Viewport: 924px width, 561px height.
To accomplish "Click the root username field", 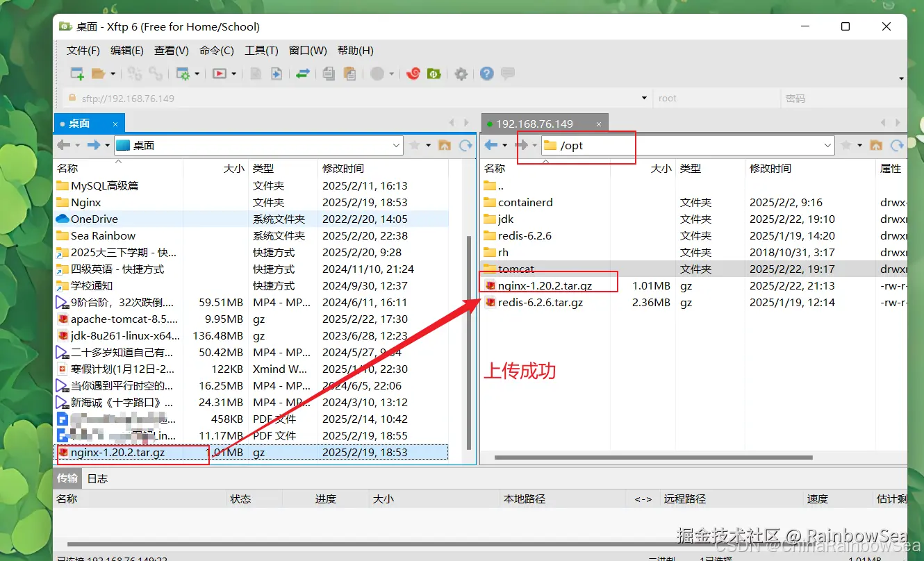I will [x=716, y=98].
